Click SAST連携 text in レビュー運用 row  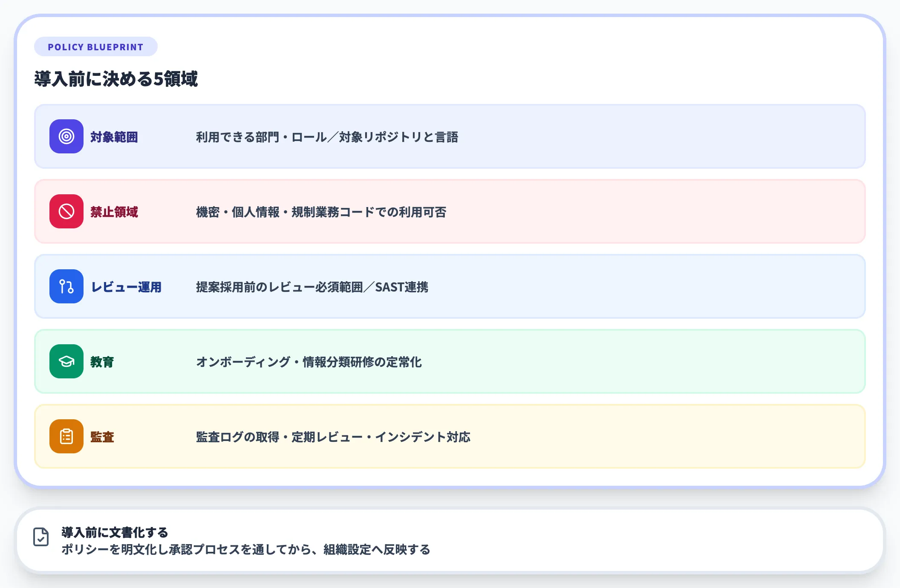coord(402,288)
